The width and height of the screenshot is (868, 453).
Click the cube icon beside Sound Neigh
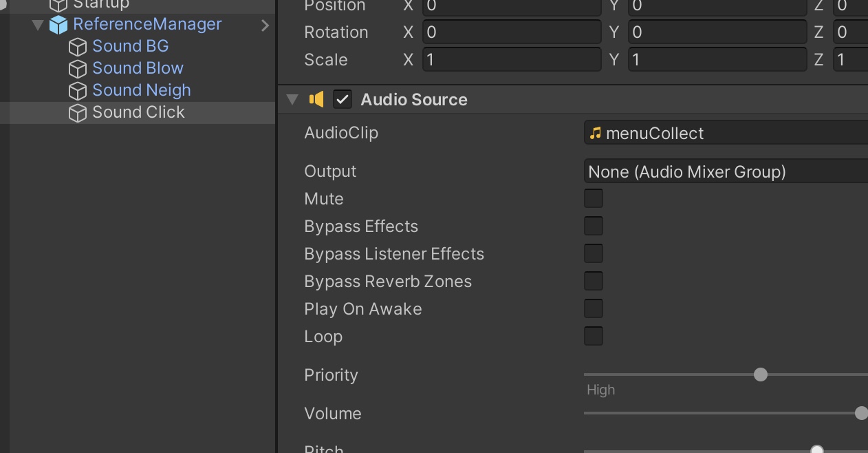click(x=78, y=89)
